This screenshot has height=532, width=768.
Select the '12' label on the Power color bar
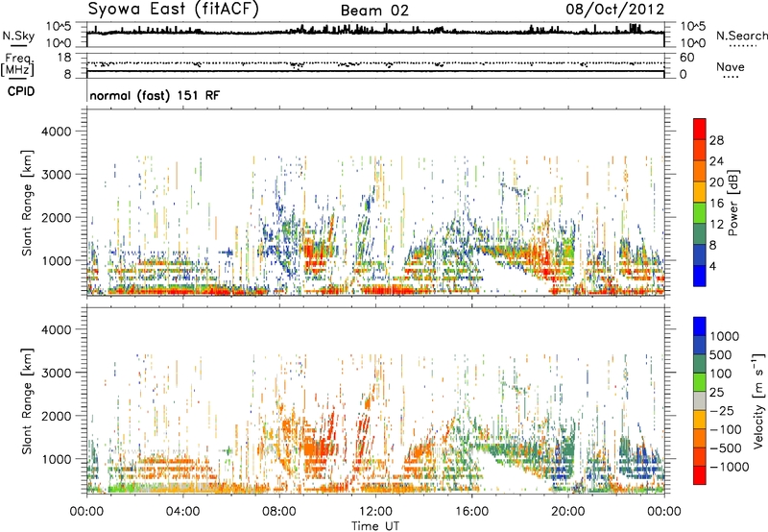[x=716, y=225]
